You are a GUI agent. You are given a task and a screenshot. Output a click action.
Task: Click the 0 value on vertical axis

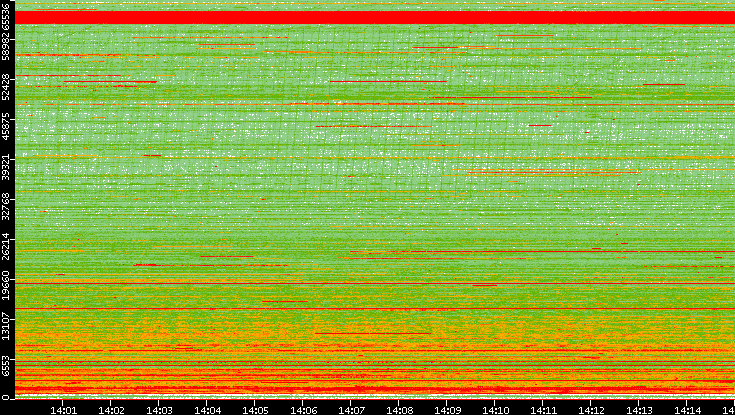coord(5,397)
